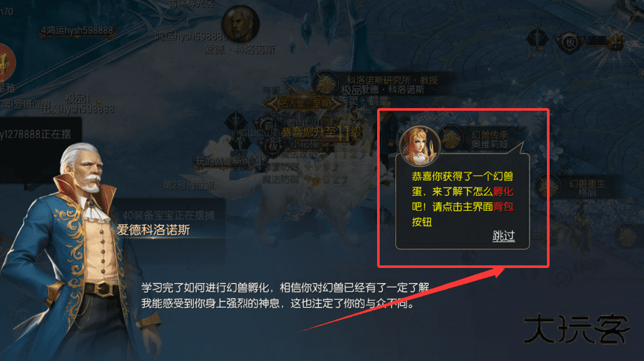
Task: Click the yellow tip text mentioning 背包
Action: pyautogui.click(x=462, y=199)
